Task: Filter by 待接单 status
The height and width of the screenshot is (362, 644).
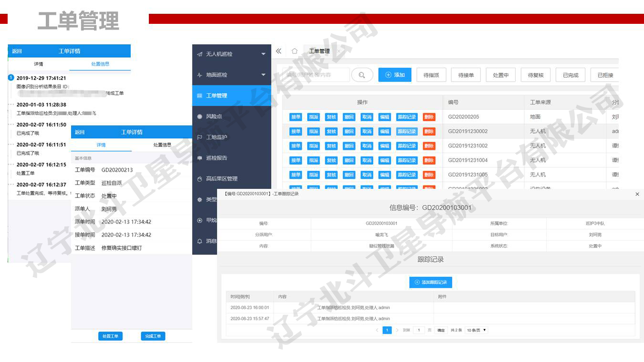Action: [x=466, y=75]
